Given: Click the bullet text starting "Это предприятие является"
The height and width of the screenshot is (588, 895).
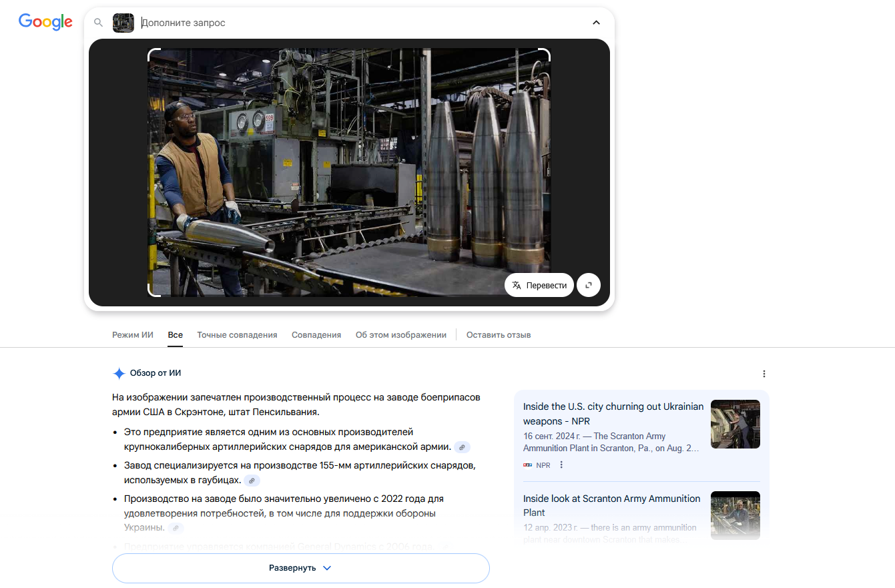Looking at the screenshot, I should click(289, 439).
